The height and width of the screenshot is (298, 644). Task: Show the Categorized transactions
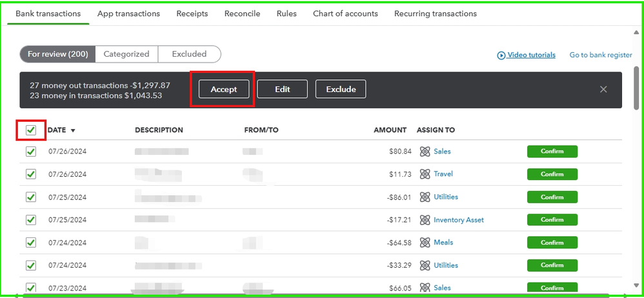(126, 54)
